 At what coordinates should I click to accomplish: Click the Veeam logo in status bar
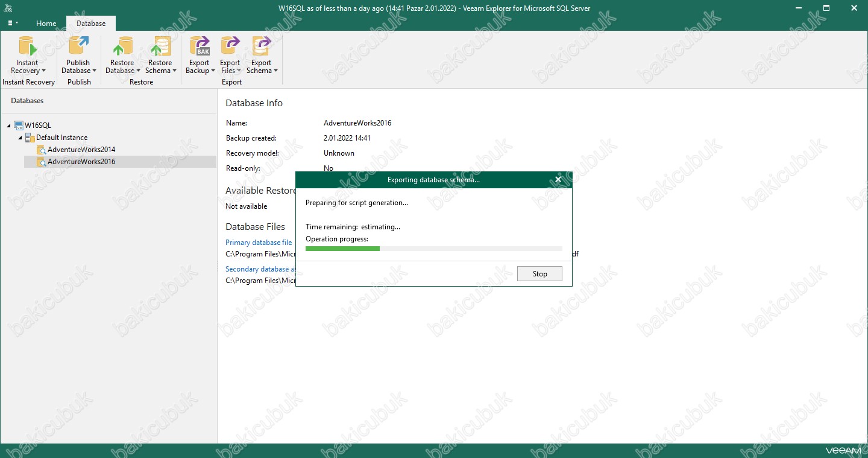tap(844, 450)
